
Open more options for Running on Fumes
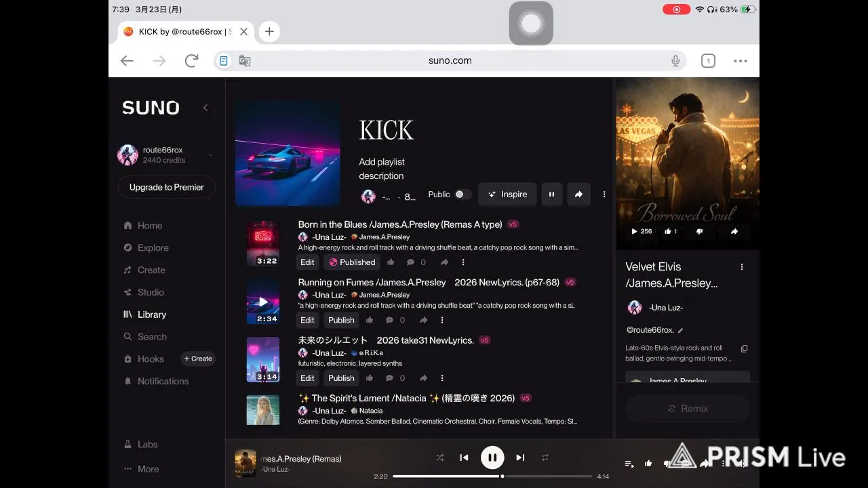(x=442, y=320)
